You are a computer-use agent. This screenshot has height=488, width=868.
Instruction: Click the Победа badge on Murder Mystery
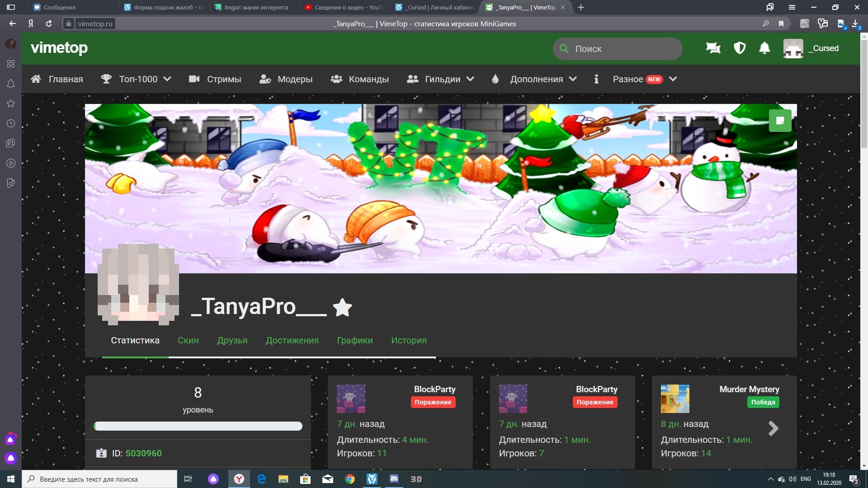point(763,402)
